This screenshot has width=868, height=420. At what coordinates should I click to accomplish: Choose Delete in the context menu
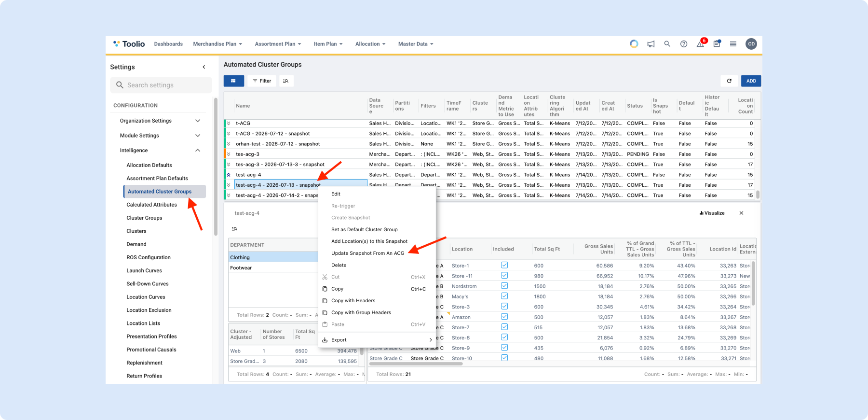click(x=377, y=265)
